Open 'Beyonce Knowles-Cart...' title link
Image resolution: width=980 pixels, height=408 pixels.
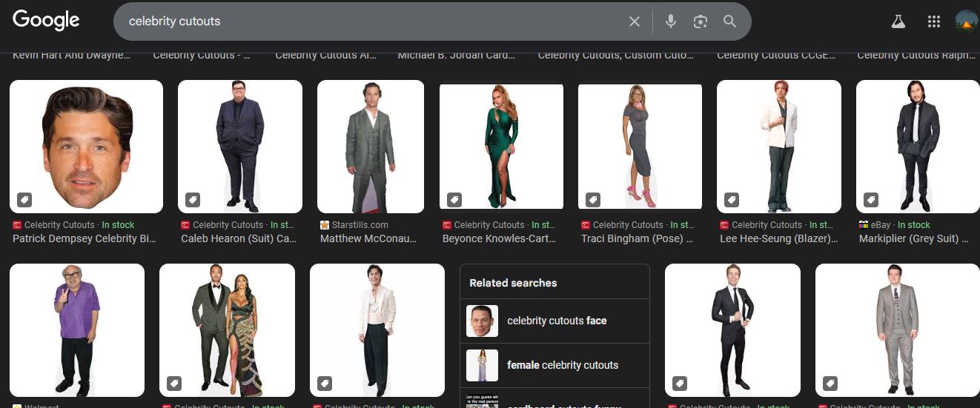(x=499, y=238)
